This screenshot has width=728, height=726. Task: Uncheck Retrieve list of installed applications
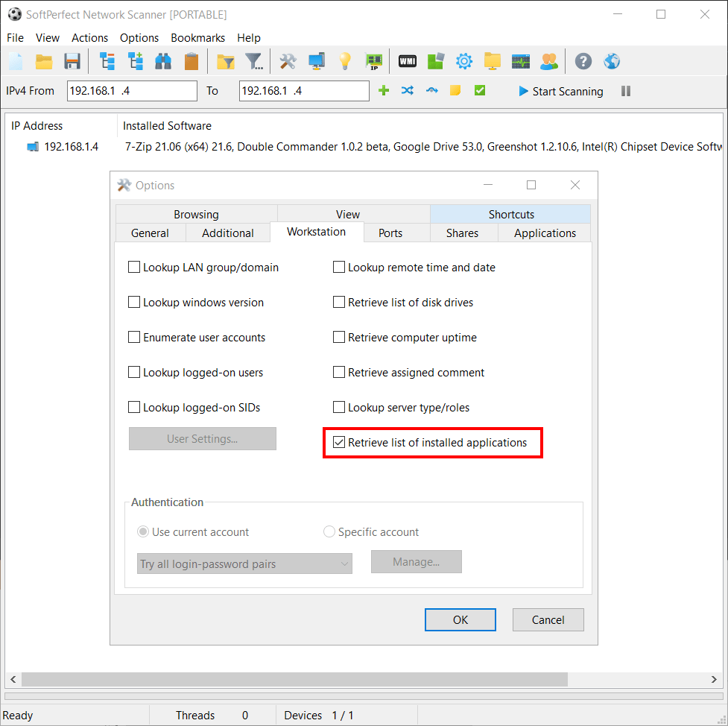click(339, 443)
